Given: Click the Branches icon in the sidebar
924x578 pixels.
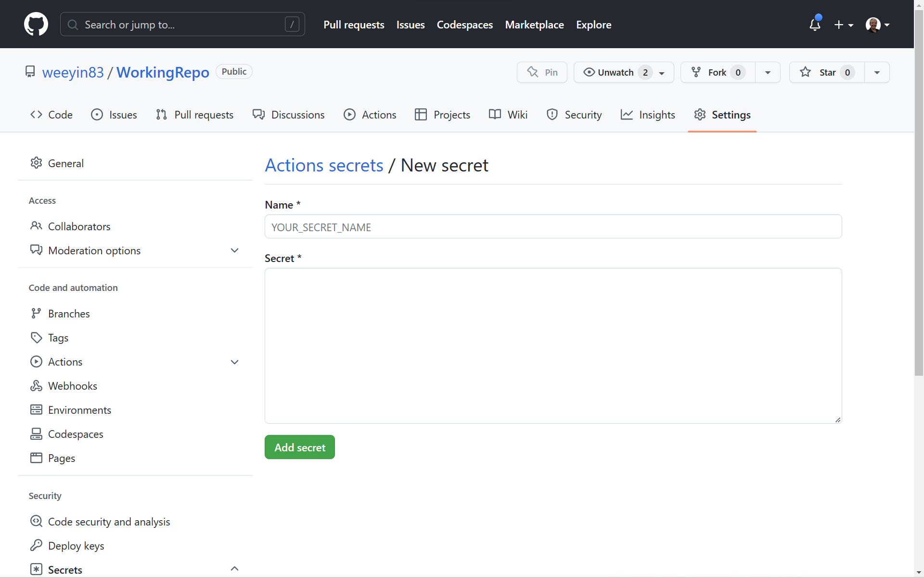Looking at the screenshot, I should pyautogui.click(x=37, y=313).
